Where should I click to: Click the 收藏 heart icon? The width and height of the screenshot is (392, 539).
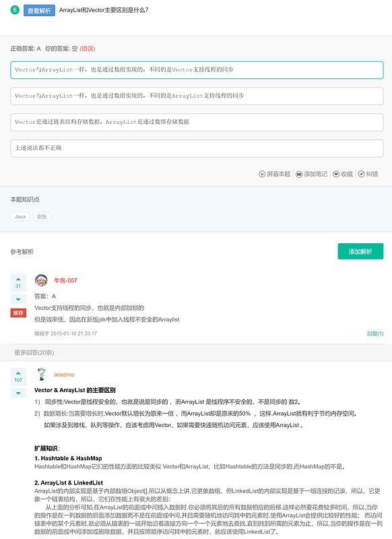(x=336, y=174)
